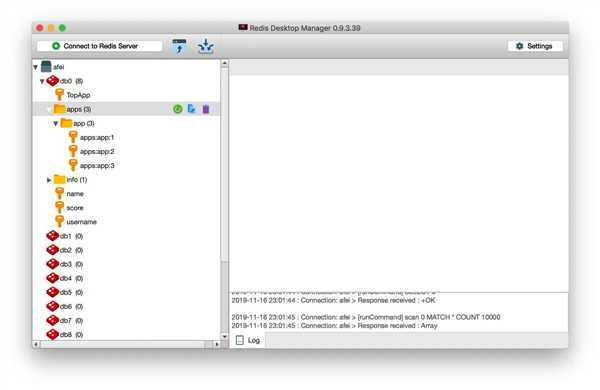The image size is (600, 390).
Task: Click the horizontal scrollbar left arrow
Action: 36,344
